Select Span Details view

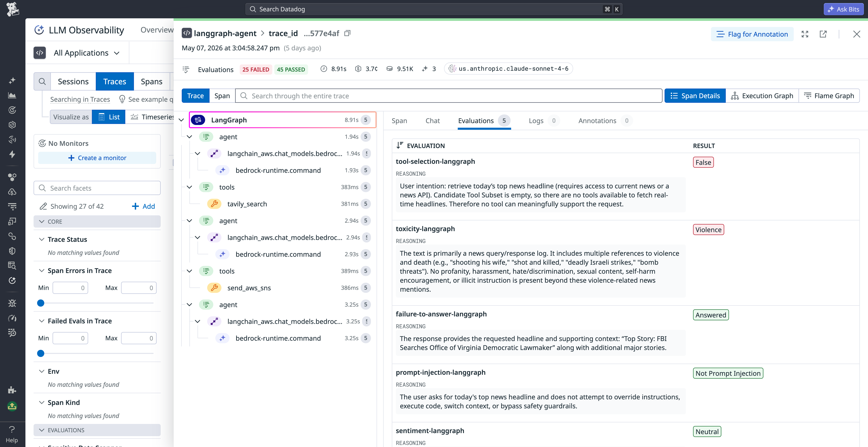click(695, 96)
